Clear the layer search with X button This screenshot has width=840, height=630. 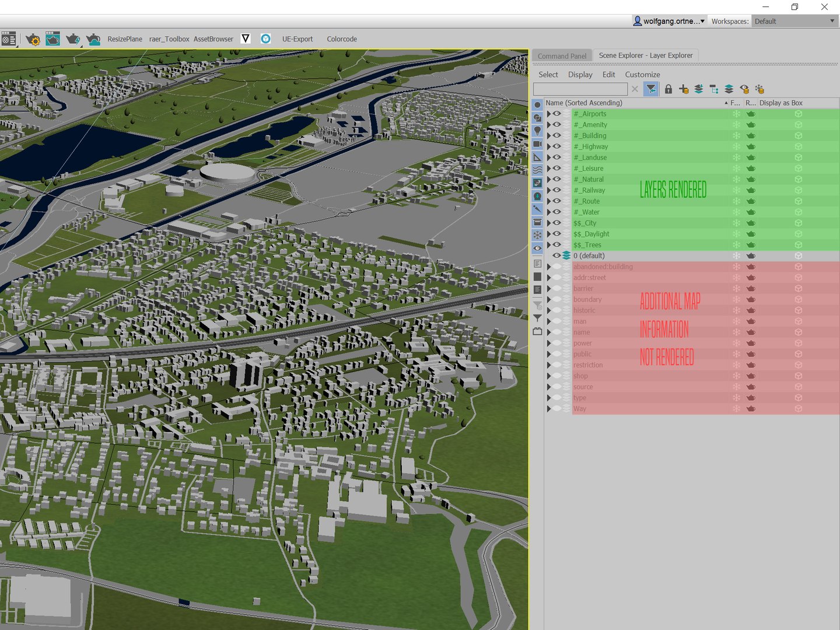[x=635, y=89]
